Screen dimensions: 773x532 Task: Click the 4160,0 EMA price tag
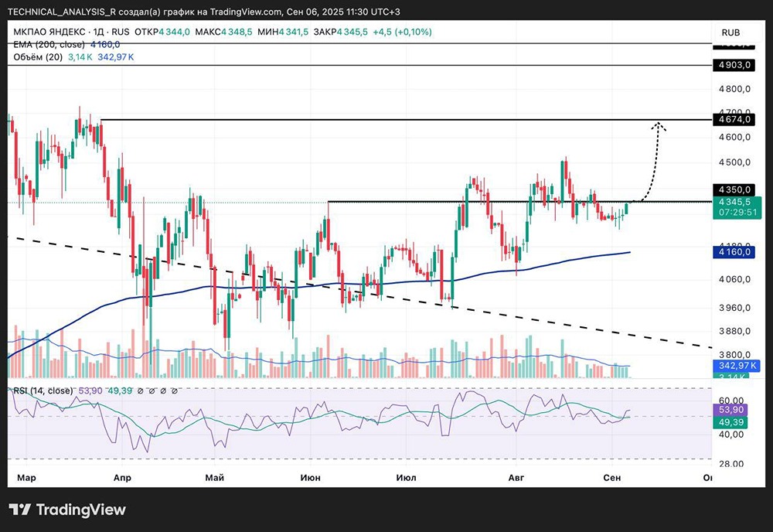(x=732, y=252)
